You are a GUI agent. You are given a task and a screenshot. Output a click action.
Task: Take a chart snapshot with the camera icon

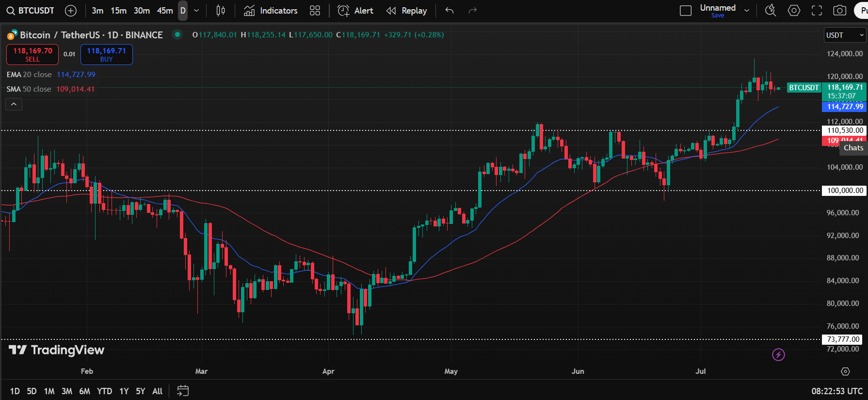point(840,11)
